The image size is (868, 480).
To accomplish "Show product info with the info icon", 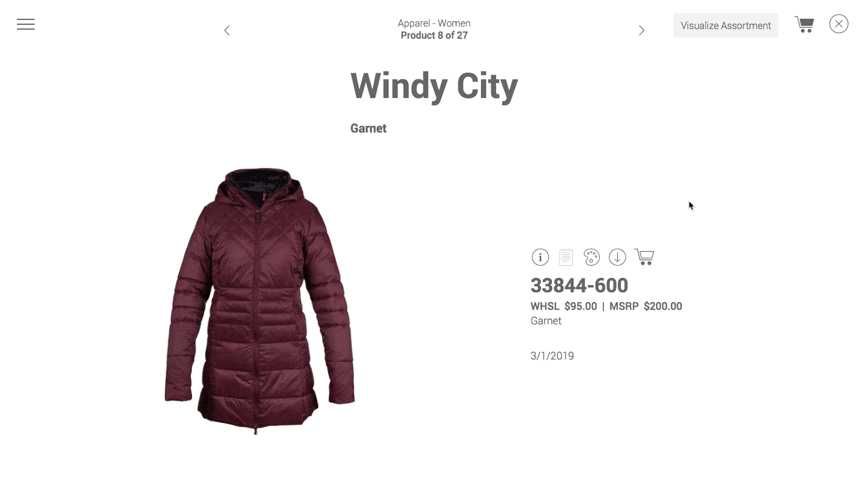I will 540,257.
